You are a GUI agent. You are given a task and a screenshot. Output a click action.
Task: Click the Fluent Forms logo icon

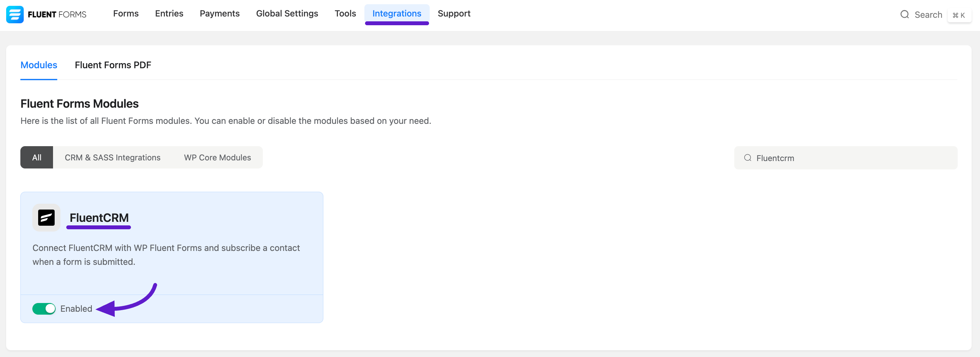click(15, 15)
